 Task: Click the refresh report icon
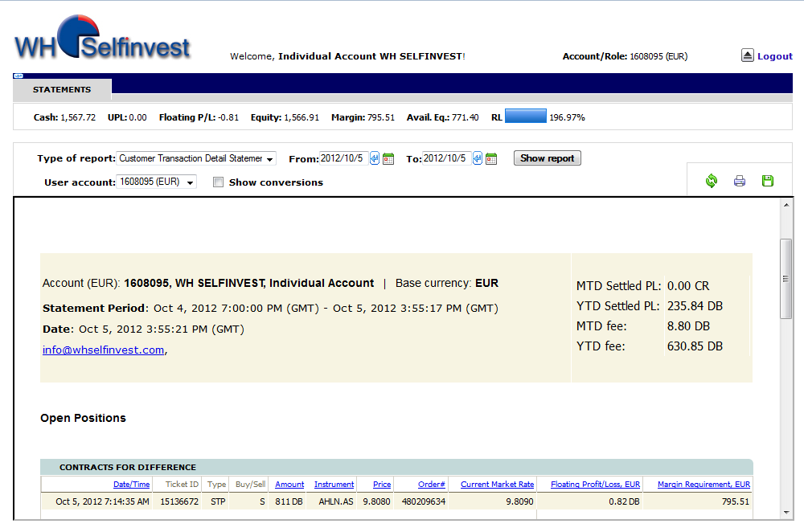point(712,180)
